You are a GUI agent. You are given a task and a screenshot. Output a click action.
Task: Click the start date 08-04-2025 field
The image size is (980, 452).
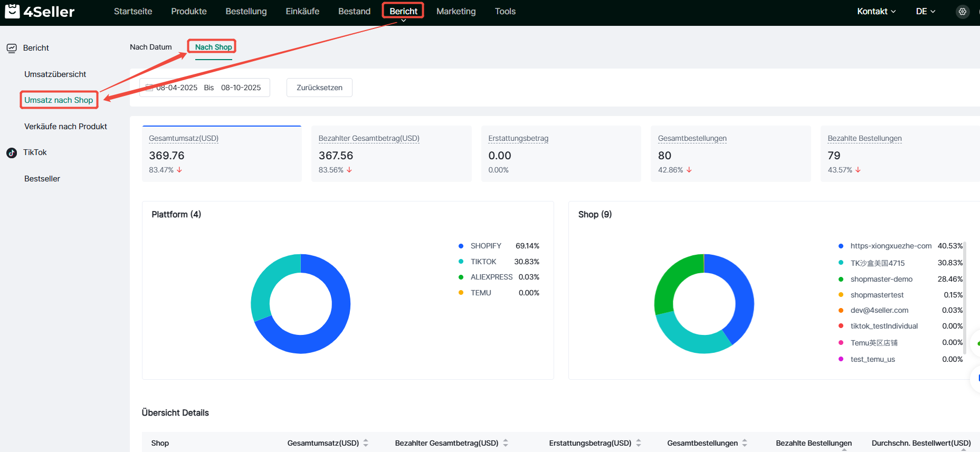coord(177,88)
